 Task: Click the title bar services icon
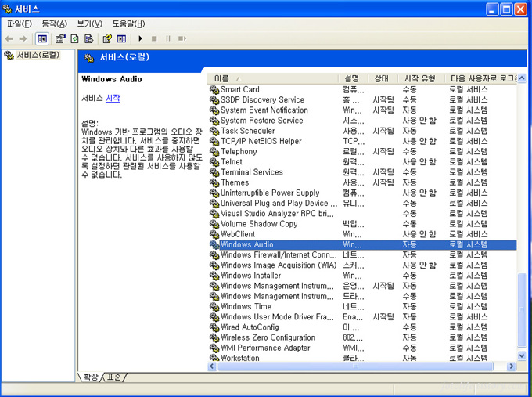point(7,9)
